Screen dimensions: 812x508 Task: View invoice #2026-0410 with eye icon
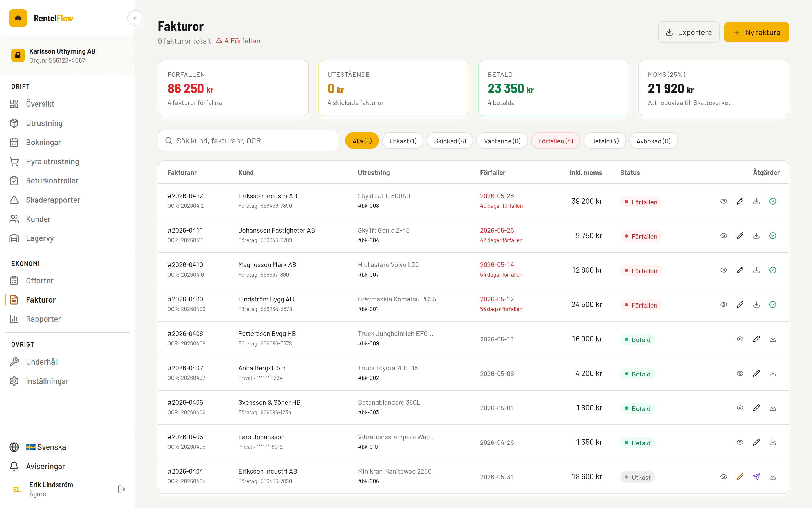pyautogui.click(x=724, y=270)
